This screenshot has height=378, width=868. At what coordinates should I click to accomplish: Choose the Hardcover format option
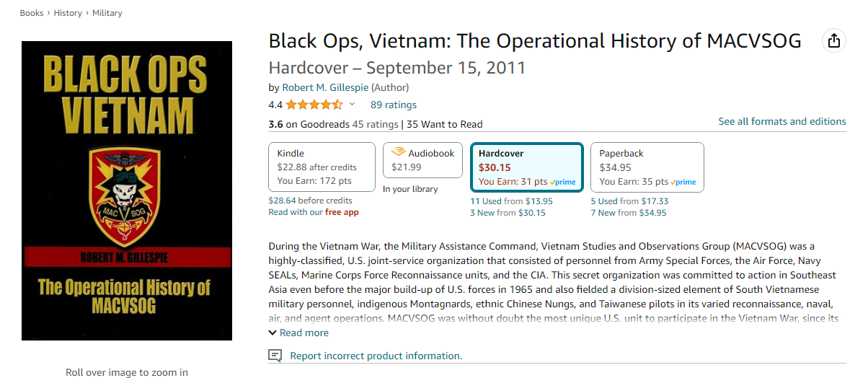click(x=526, y=167)
